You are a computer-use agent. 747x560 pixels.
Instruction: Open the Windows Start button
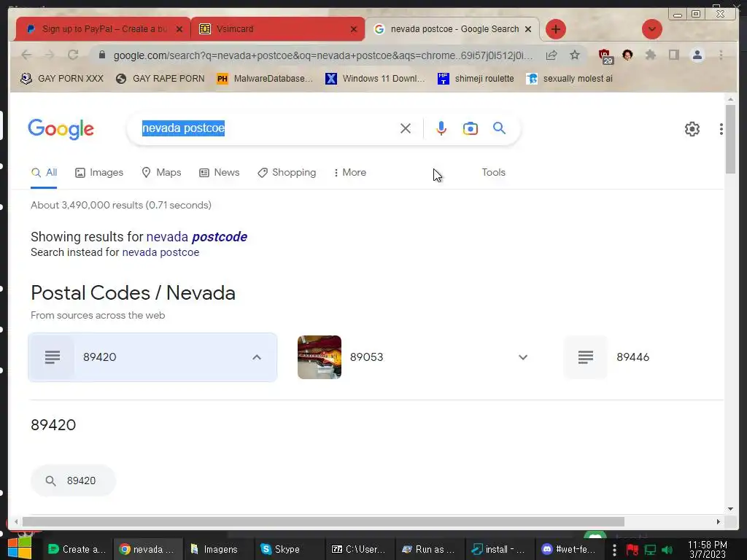(x=20, y=548)
